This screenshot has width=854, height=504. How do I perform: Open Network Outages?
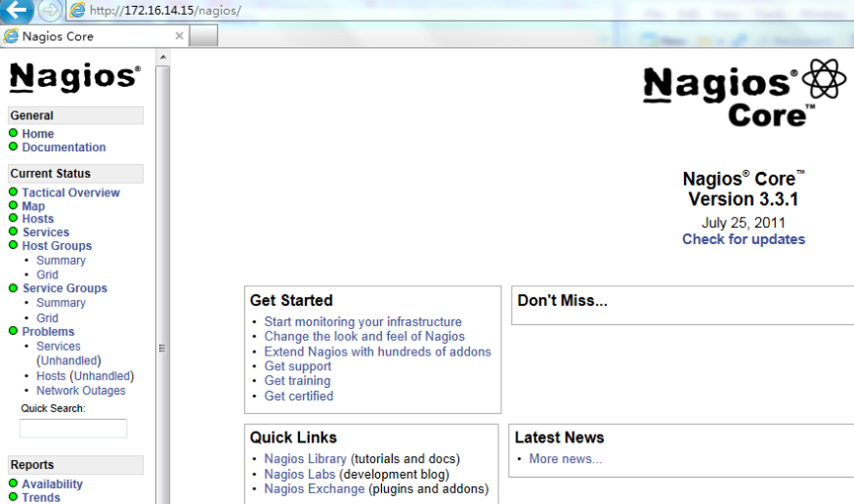pyautogui.click(x=80, y=391)
